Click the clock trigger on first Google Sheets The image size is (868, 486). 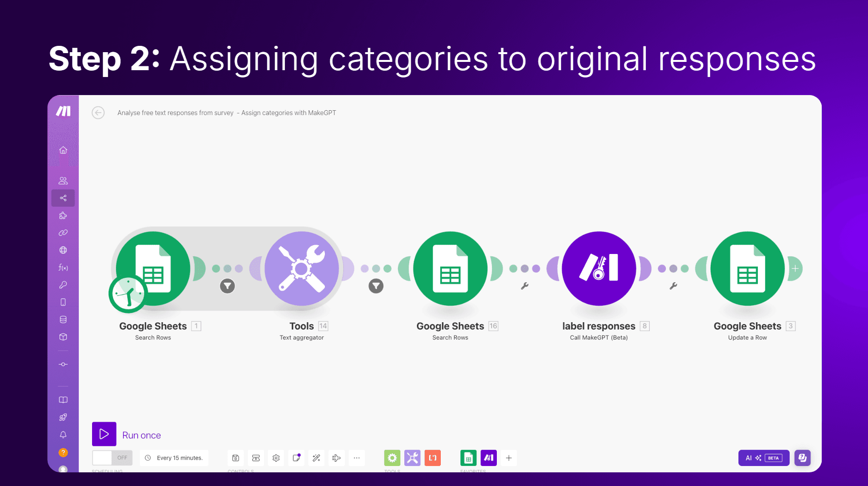pos(128,294)
